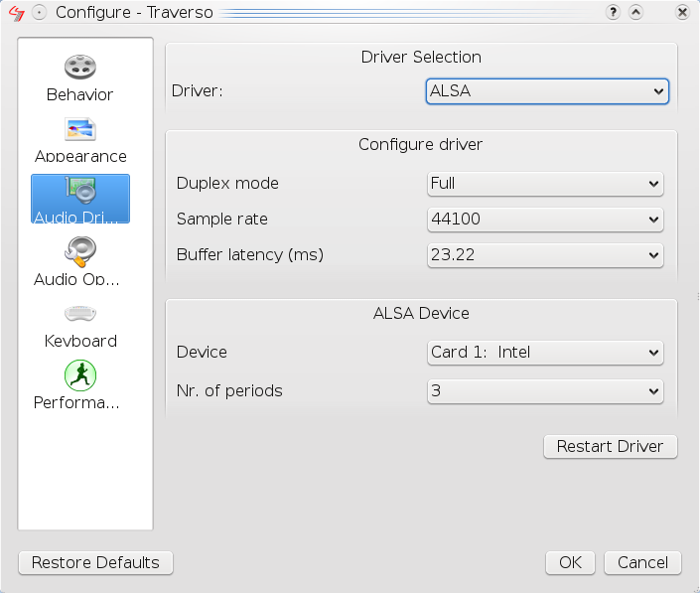This screenshot has width=700, height=593.
Task: Click Restore Defaults button
Action: [x=95, y=562]
